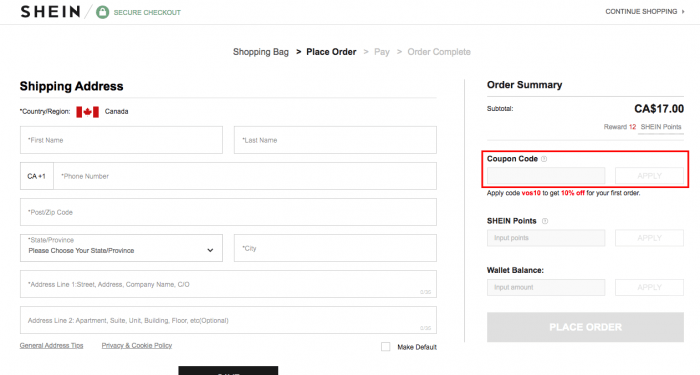Click the City field
Image resolution: width=700 pixels, height=375 pixels.
pos(335,248)
